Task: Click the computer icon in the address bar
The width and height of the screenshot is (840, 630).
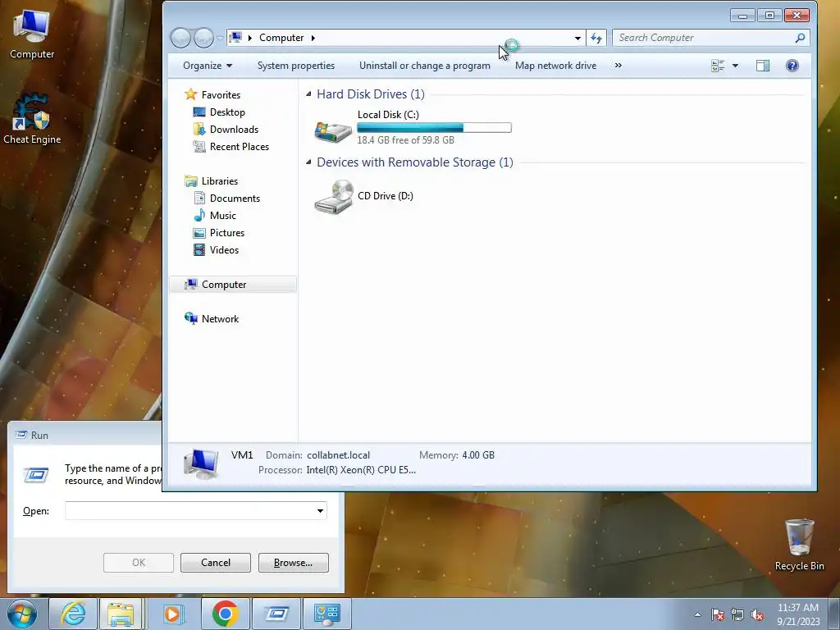Action: pyautogui.click(x=235, y=38)
